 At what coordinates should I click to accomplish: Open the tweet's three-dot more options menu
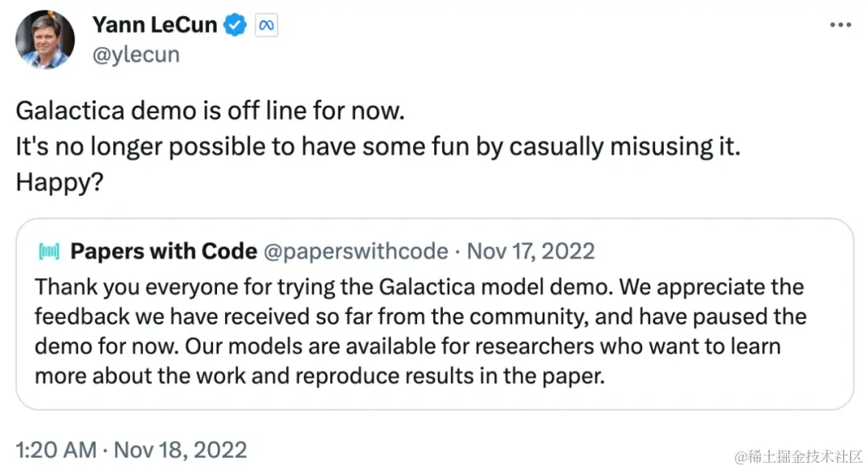pos(840,26)
